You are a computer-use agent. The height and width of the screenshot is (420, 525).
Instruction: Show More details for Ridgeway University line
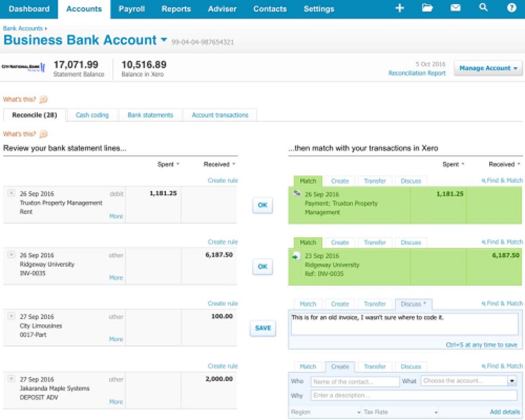(x=116, y=278)
